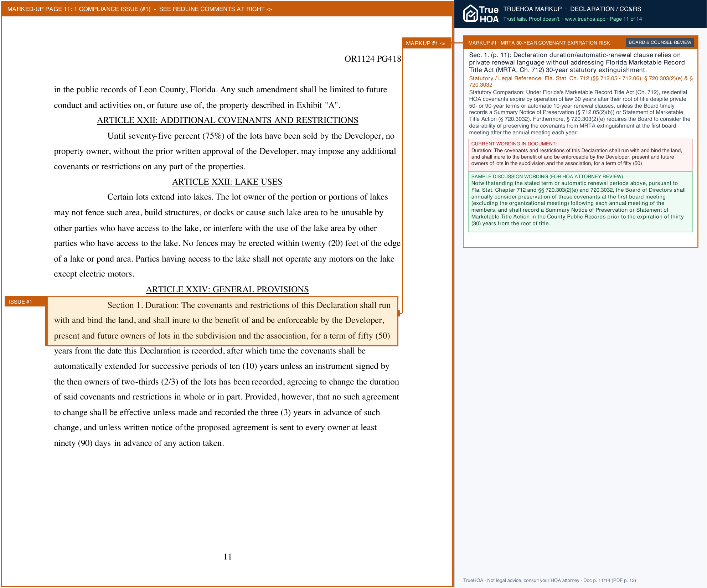Click page number 11 at the bottom
The height and width of the screenshot is (588, 707).
pyautogui.click(x=228, y=557)
